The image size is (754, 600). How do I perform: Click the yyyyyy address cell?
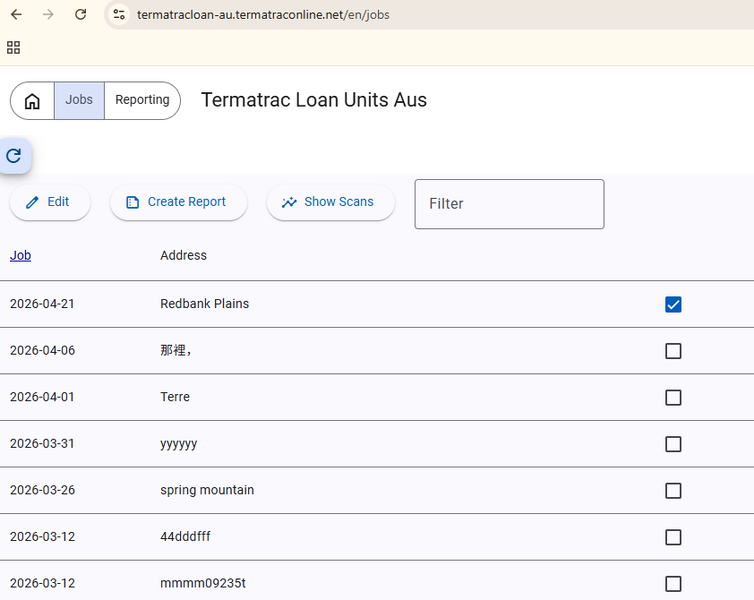[x=178, y=444]
